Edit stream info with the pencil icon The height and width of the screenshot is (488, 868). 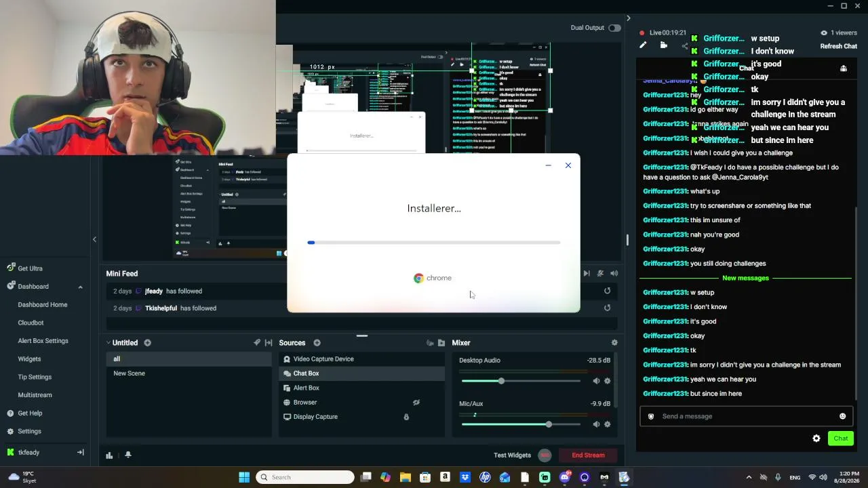click(643, 45)
